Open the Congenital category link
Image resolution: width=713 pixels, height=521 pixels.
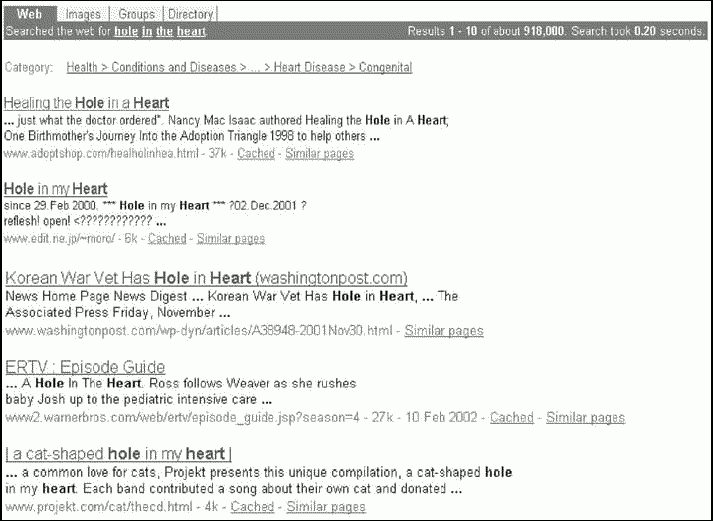click(385, 68)
